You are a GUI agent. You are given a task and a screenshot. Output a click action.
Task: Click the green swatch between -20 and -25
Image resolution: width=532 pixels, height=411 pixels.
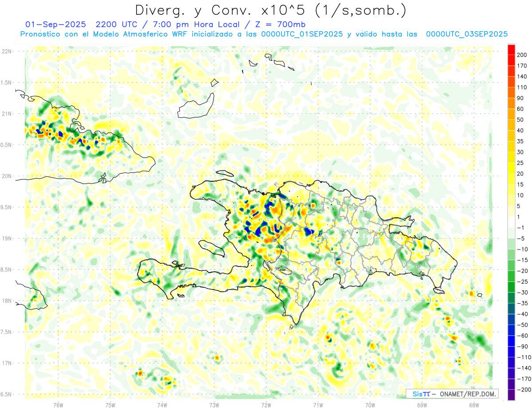(x=511, y=276)
